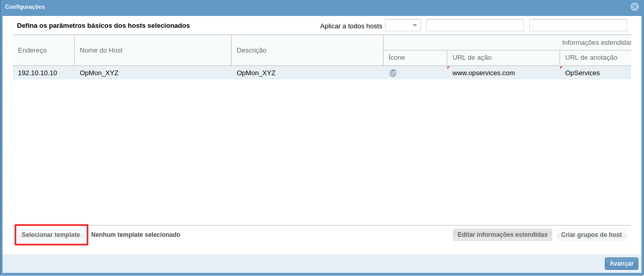Proceed with the Avançar button
This screenshot has height=276, width=644.
pyautogui.click(x=621, y=264)
